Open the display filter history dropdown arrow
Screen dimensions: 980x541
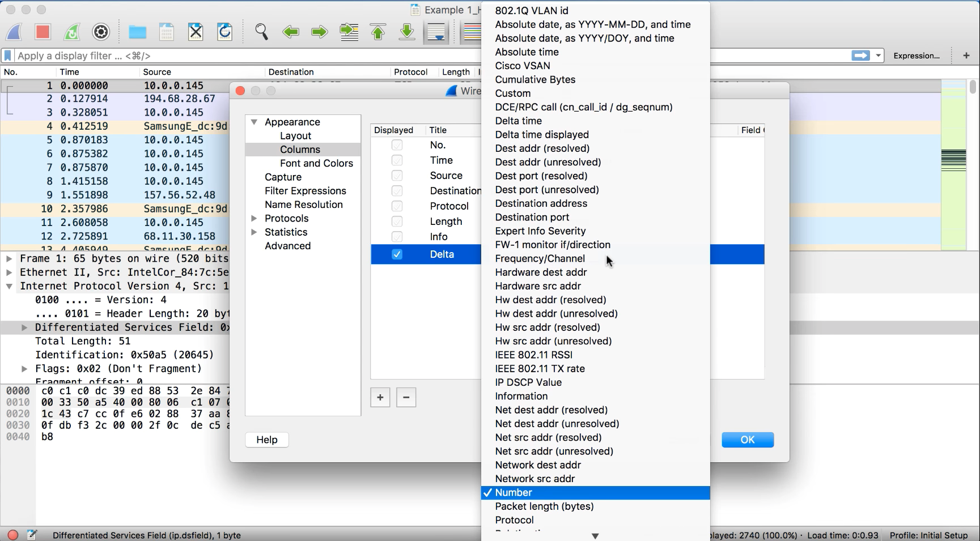[x=878, y=56]
